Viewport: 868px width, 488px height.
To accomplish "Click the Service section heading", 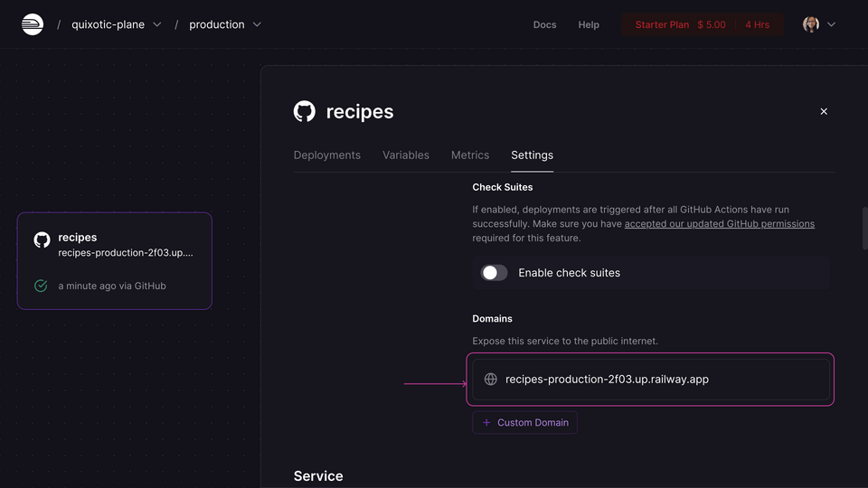I will (318, 476).
